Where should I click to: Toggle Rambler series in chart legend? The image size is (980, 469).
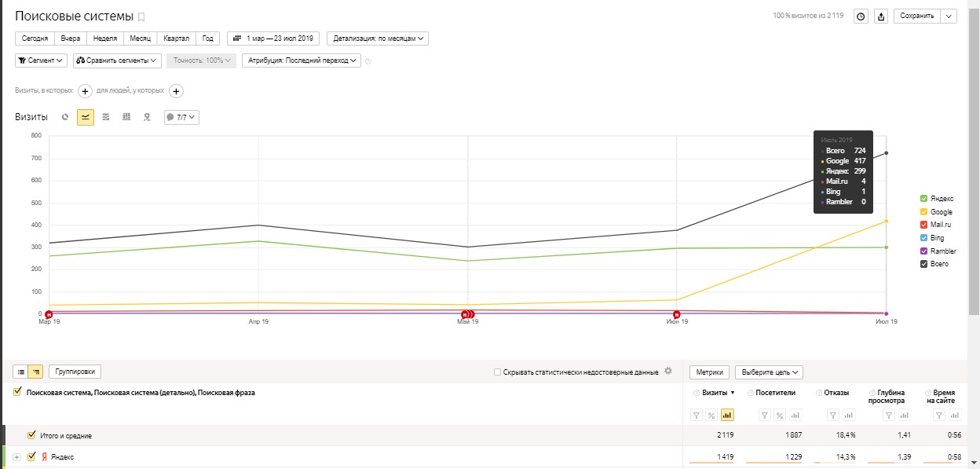tap(923, 251)
